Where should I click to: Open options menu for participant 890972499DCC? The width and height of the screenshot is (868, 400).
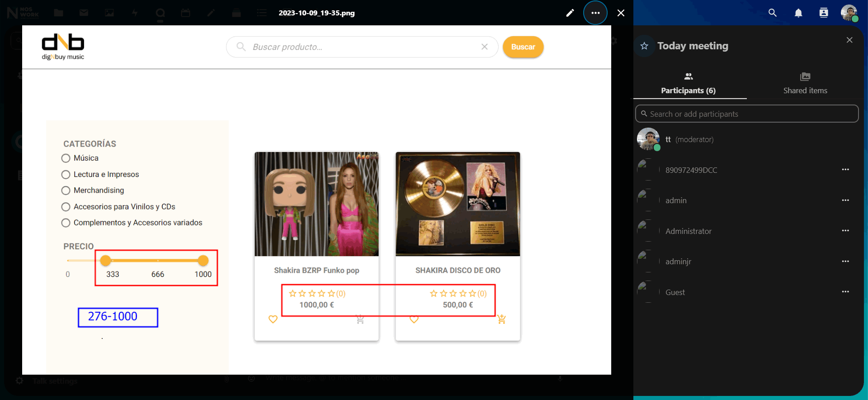845,170
